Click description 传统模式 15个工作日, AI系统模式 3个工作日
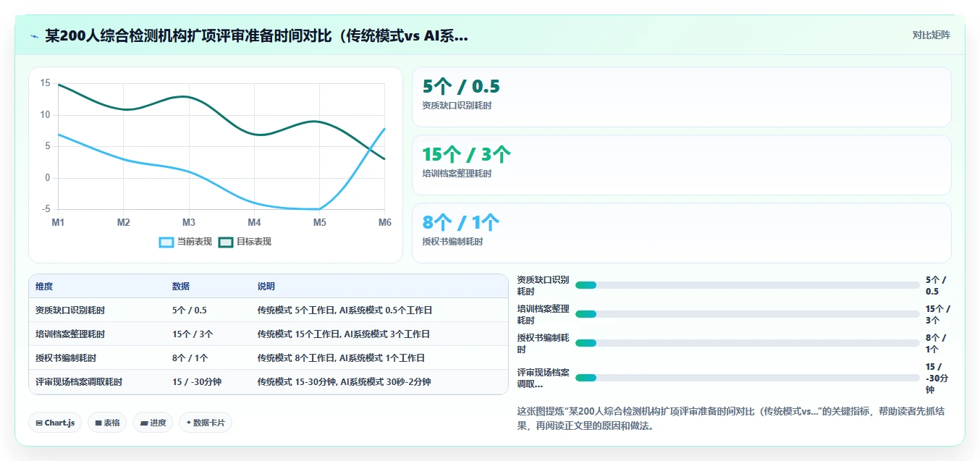The image size is (980, 461). tap(344, 334)
